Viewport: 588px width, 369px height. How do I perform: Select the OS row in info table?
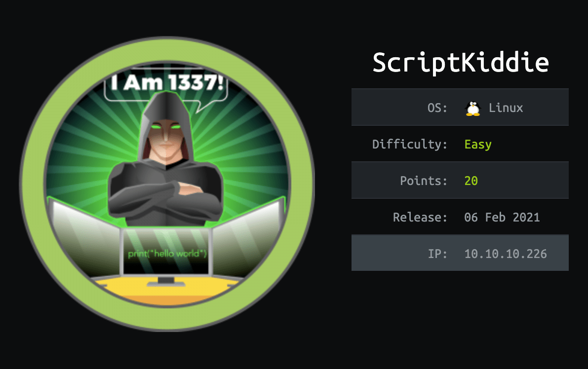coord(460,107)
